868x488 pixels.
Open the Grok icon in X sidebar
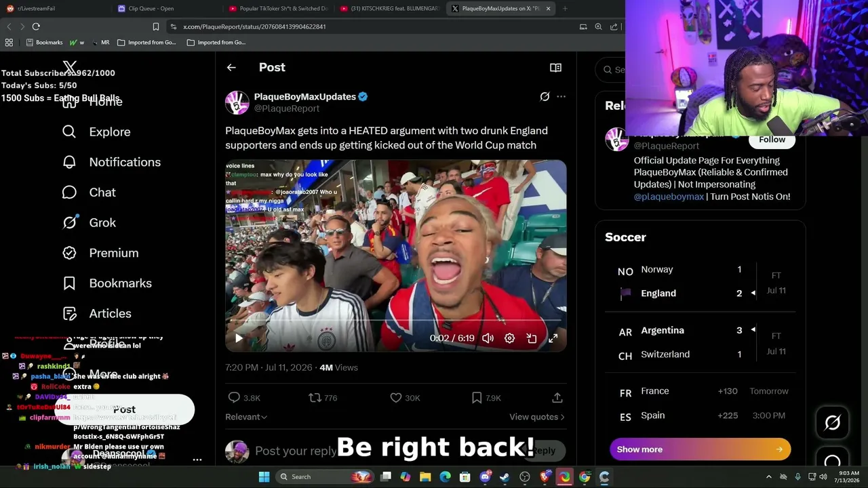tap(69, 222)
